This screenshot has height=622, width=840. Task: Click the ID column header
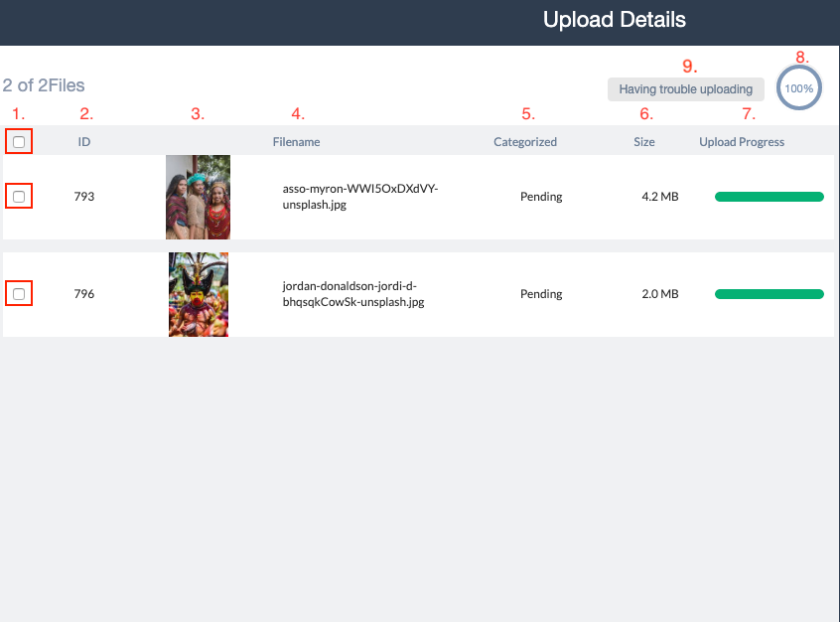[x=84, y=141]
